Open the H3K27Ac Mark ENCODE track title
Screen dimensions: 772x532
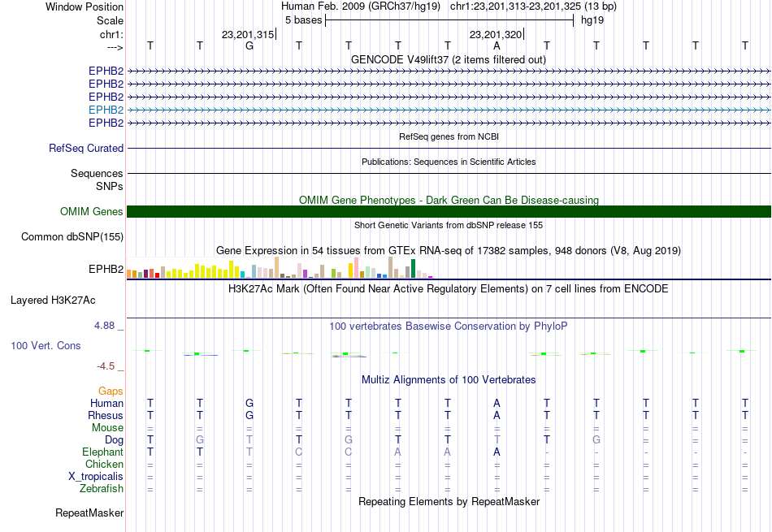point(448,288)
